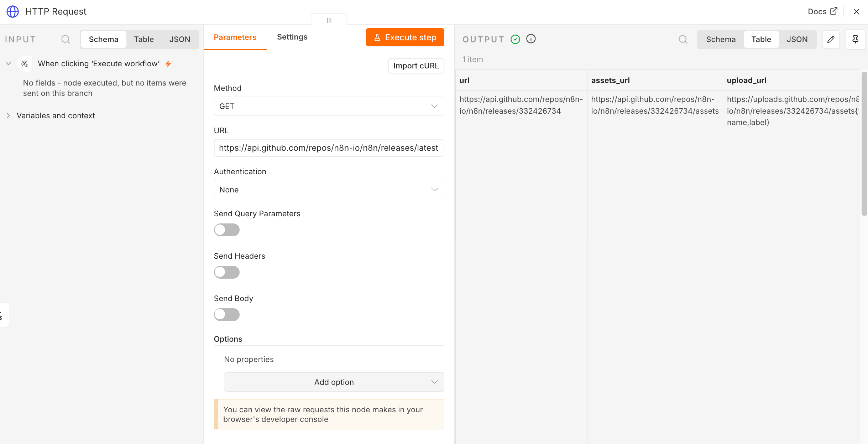Image resolution: width=868 pixels, height=444 pixels.
Task: Collapse the Execute workflow trigger node
Action: [x=9, y=64]
